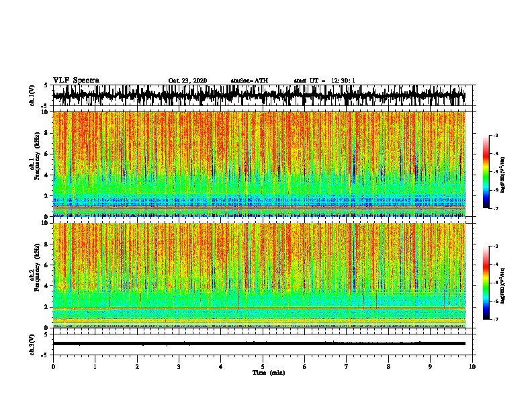Click the ch.2 spectrogram color scale bar
The image size is (532, 411).
(x=486, y=283)
